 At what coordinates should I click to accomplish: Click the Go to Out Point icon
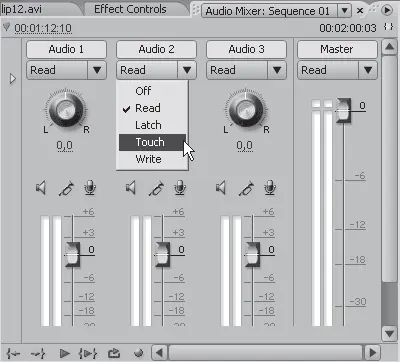(x=38, y=353)
